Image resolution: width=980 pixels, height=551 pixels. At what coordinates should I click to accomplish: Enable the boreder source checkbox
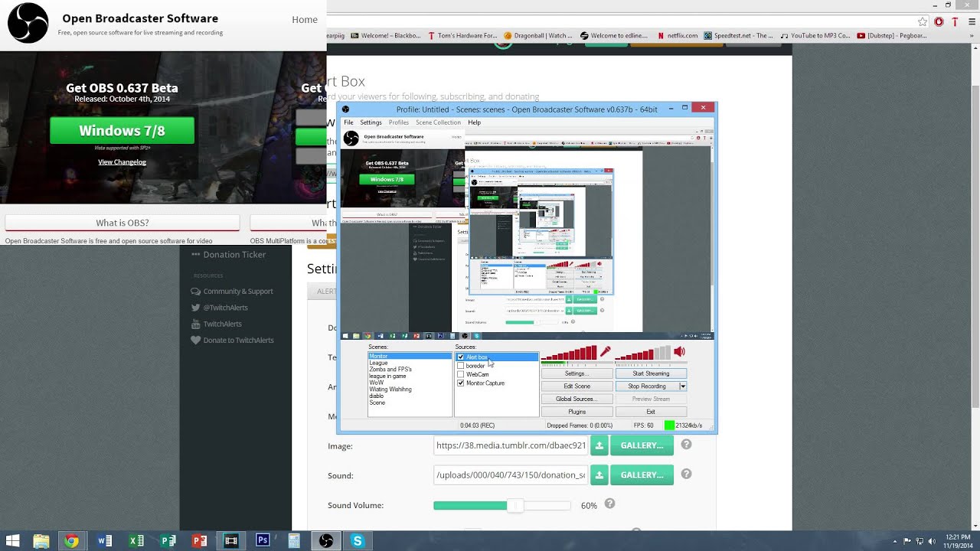[x=460, y=366]
